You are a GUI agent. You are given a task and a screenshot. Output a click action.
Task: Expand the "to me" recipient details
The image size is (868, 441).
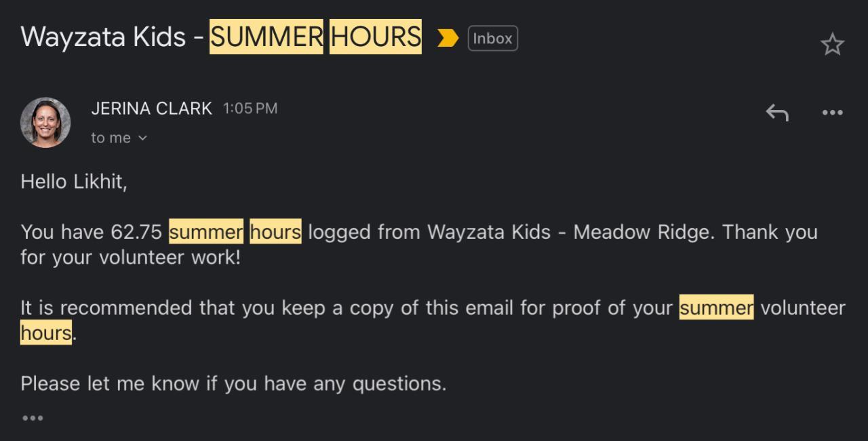tap(119, 138)
